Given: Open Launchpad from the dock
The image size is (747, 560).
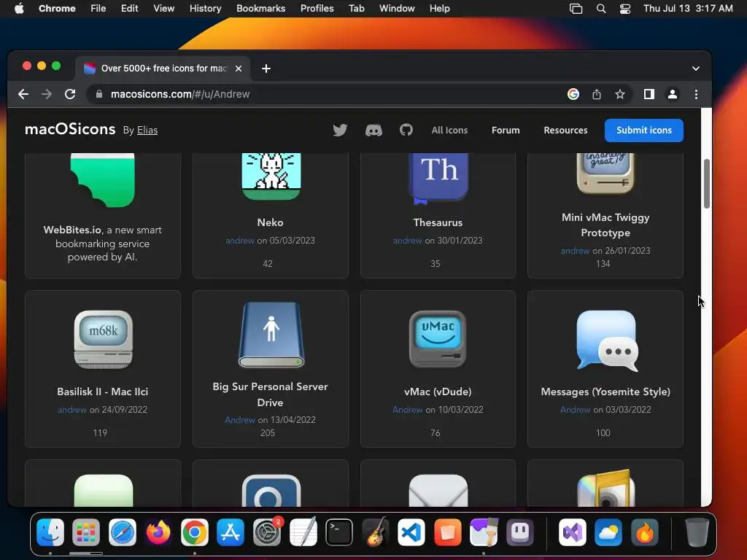Looking at the screenshot, I should (86, 532).
